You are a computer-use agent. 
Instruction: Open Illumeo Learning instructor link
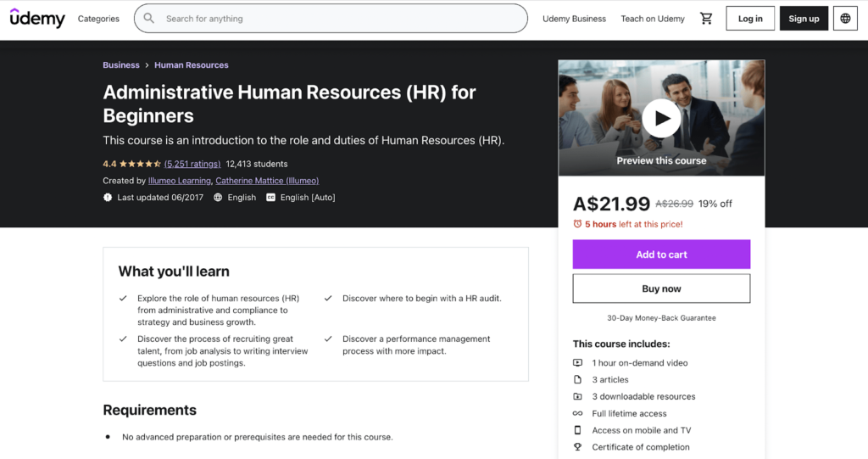180,181
